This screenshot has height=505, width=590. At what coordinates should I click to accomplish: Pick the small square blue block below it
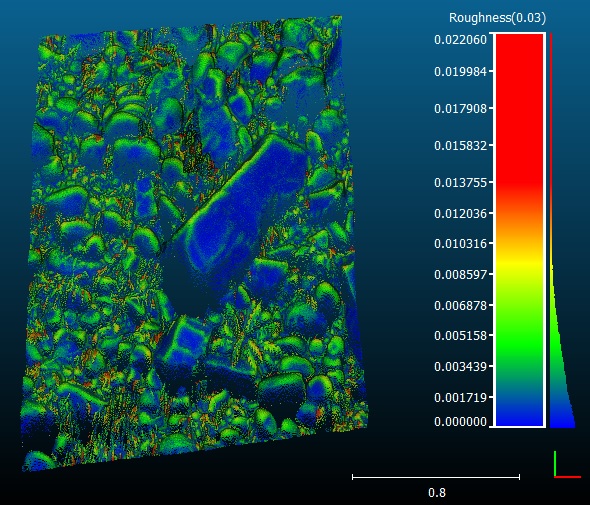pos(185,341)
